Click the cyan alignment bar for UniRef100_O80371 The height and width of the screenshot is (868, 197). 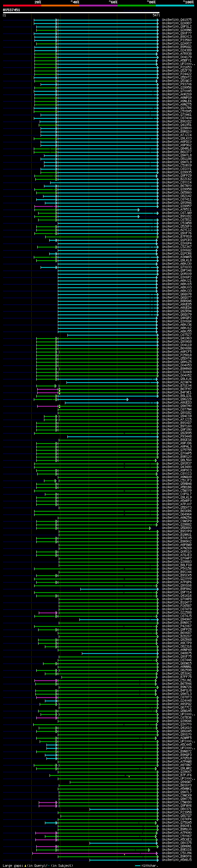pos(124,809)
